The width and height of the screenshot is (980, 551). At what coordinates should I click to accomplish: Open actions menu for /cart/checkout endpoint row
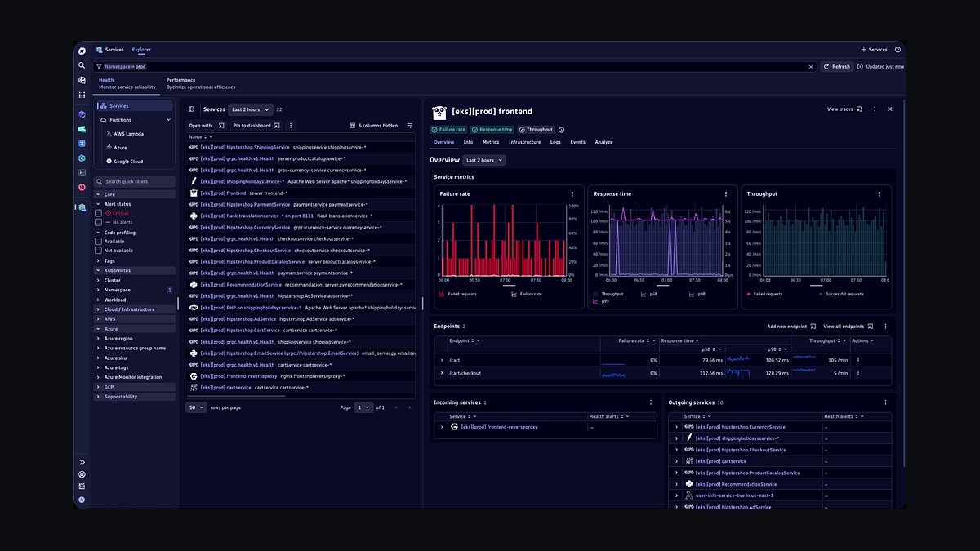click(x=857, y=373)
